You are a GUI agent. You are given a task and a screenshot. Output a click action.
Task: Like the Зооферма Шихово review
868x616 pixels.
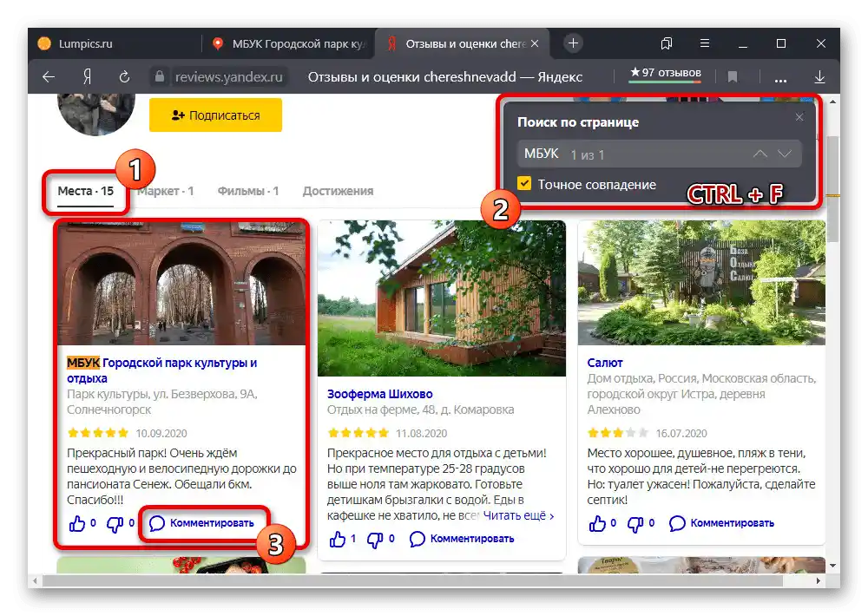(337, 539)
